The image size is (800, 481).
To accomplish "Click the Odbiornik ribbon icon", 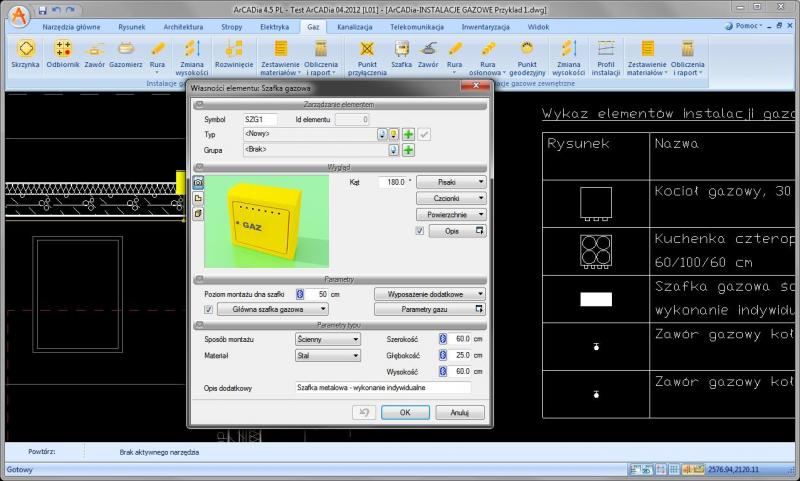I will 63,53.
